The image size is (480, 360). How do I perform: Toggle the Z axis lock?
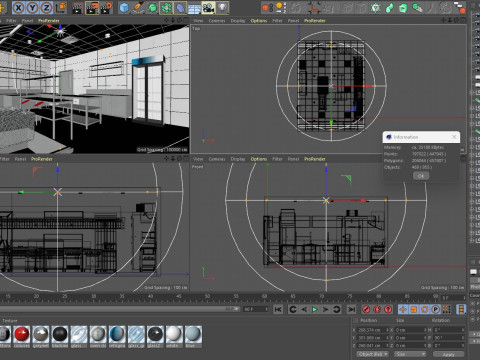pos(46,7)
